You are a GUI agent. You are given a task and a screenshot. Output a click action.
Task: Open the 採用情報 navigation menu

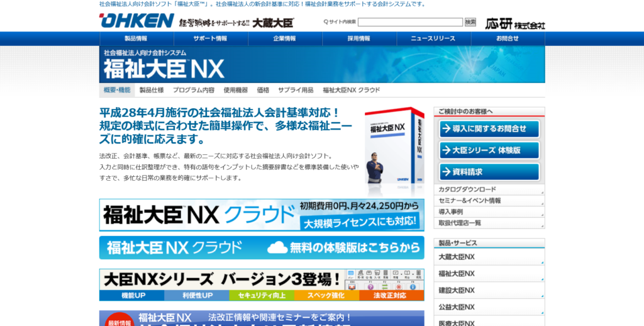pos(359,38)
